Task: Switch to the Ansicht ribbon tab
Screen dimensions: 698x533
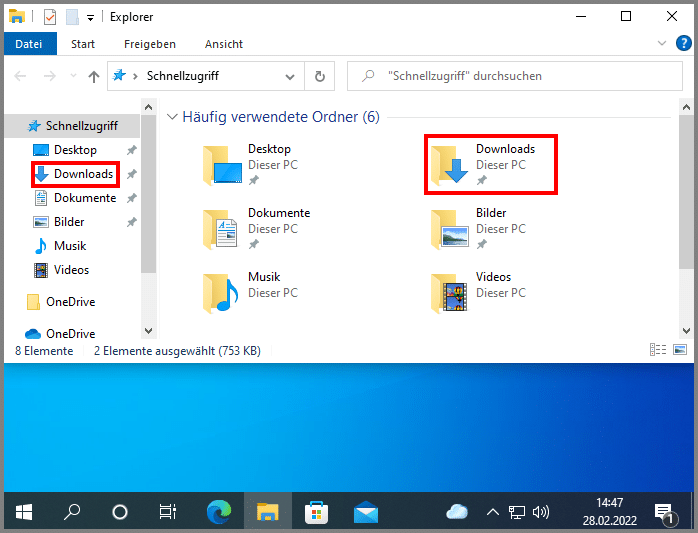Action: coord(223,44)
